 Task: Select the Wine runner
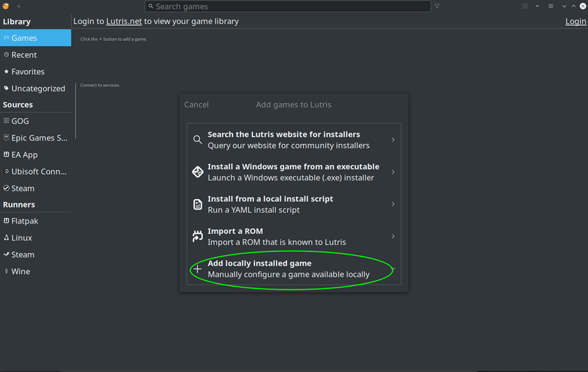[x=36, y=272]
